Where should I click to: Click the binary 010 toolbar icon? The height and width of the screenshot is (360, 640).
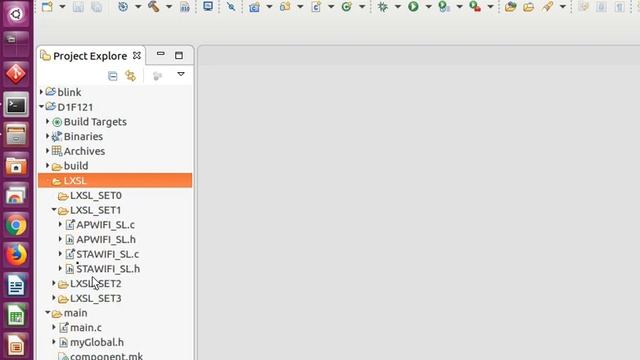tap(185, 7)
